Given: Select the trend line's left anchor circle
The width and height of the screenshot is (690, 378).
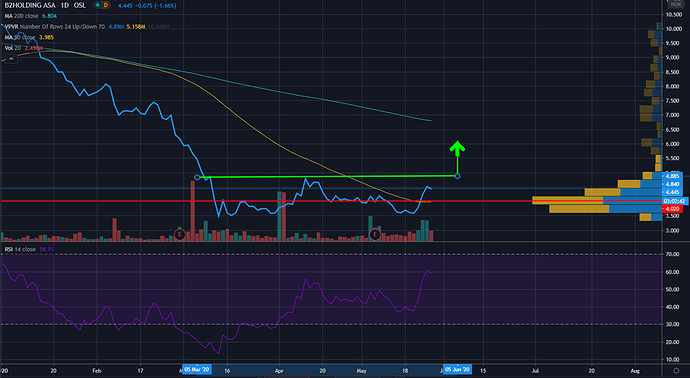Looking at the screenshot, I should 197,177.
